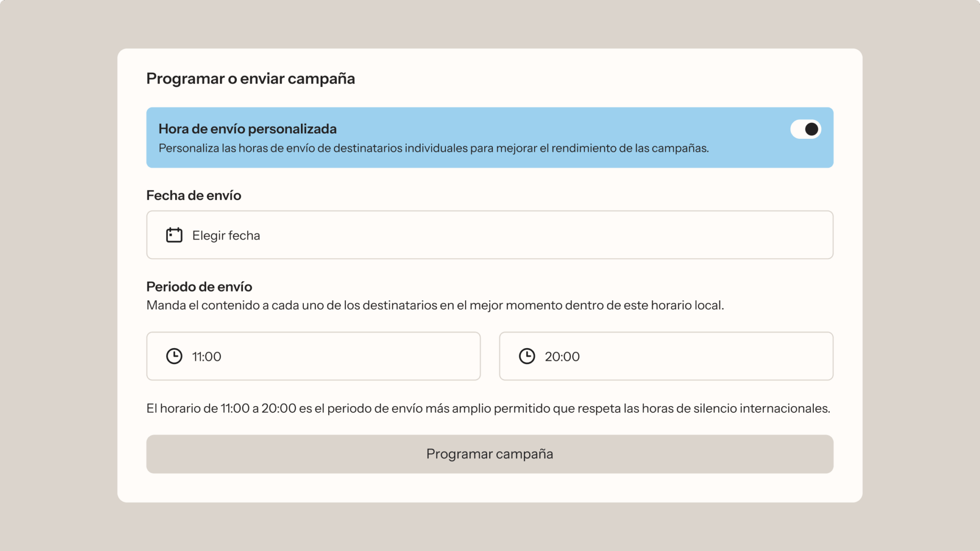
Task: Select the clock icon beside 11:00
Action: [x=174, y=356]
